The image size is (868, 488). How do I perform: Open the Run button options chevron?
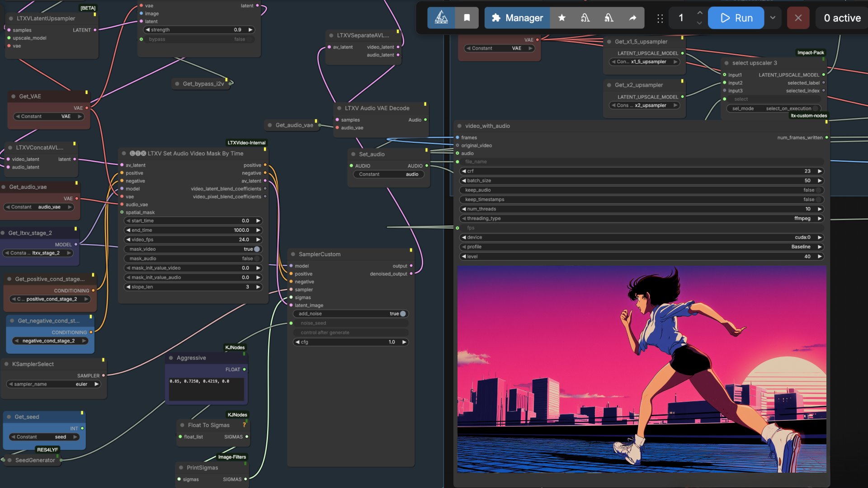pos(773,18)
